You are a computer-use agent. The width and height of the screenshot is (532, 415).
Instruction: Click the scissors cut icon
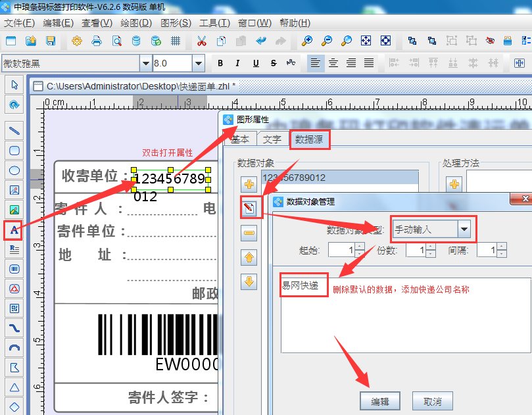tap(201, 41)
